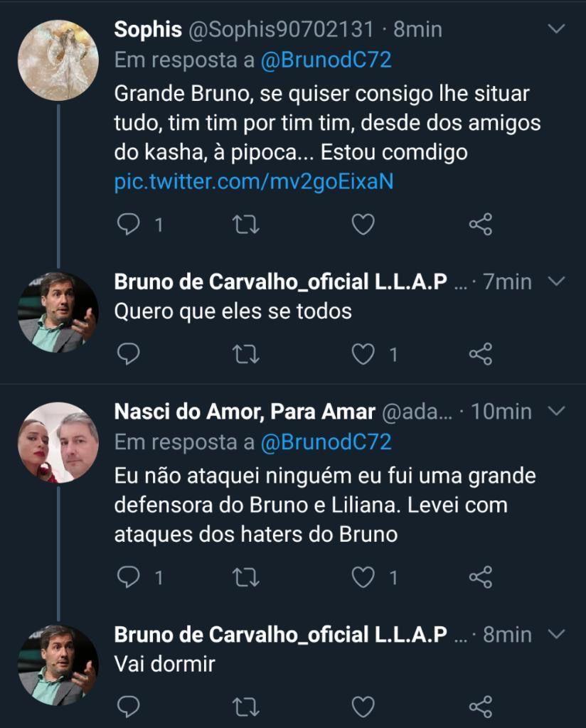Screen dimensions: 586x728
Task: Open chevron menu on Nasci do Amor tweet
Action: point(556,411)
